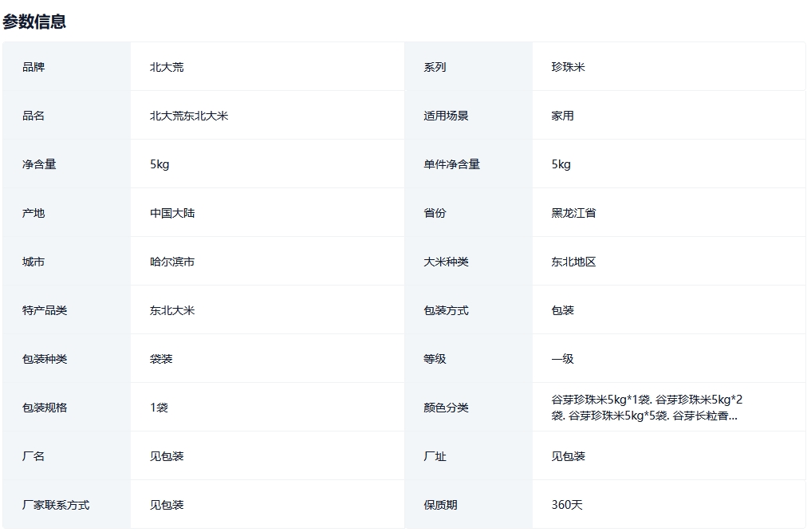Select the 厂名 label

[x=33, y=456]
